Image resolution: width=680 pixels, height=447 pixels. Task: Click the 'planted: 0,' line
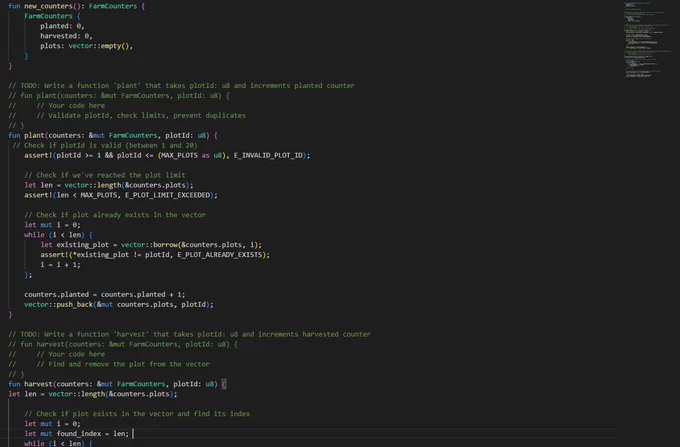(62, 26)
